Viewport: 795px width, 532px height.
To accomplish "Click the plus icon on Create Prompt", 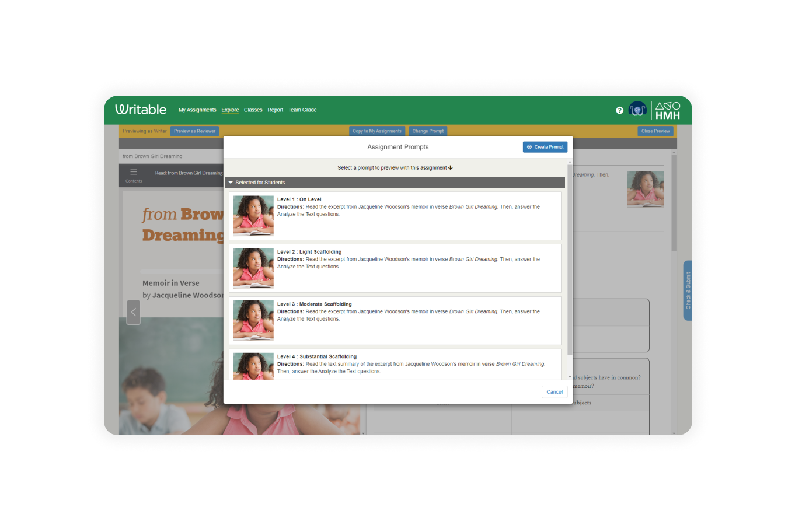I will point(529,147).
